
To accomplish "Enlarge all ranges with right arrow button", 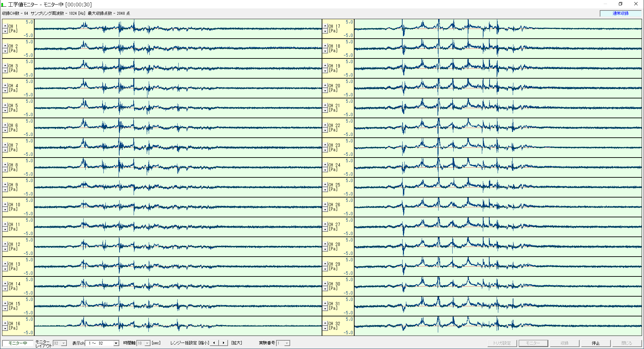I will (223, 343).
